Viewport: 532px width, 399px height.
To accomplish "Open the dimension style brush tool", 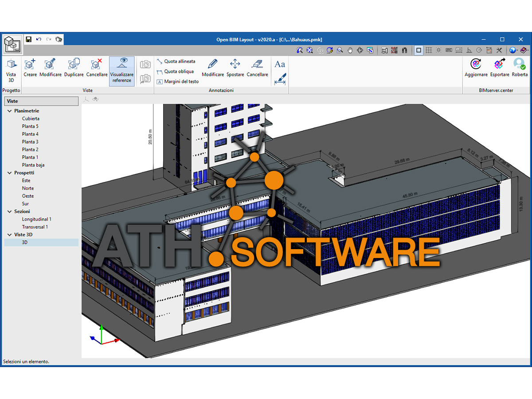I will point(280,79).
